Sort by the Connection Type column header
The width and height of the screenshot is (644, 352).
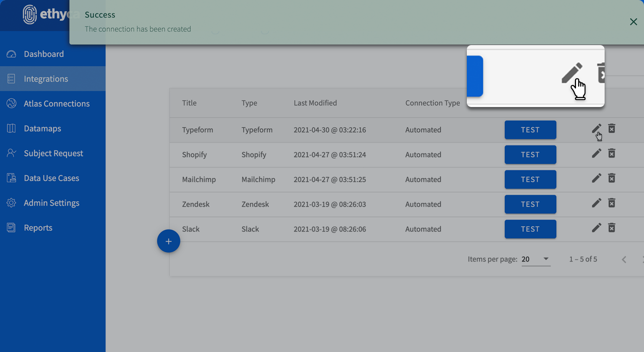(433, 103)
